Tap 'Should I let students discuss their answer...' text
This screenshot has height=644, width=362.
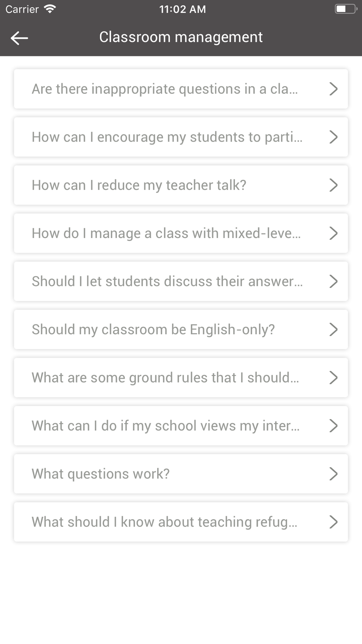[167, 281]
